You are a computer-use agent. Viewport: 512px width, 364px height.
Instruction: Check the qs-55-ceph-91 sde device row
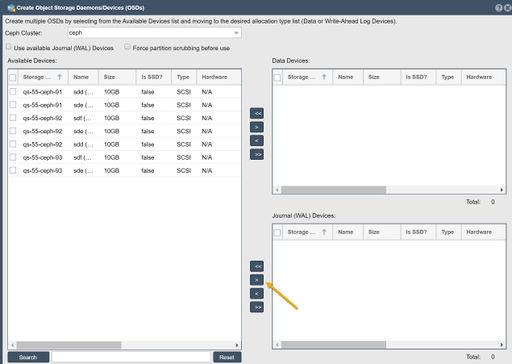pos(13,105)
